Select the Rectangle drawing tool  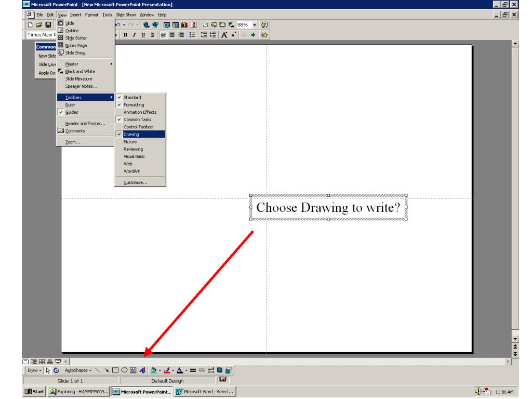[x=115, y=370]
